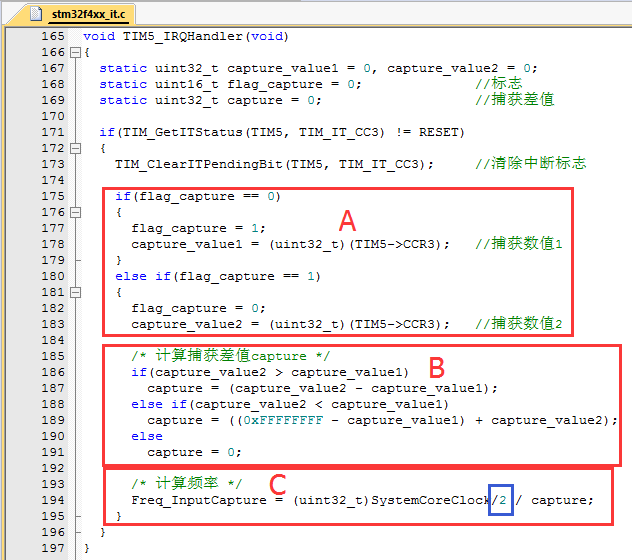This screenshot has width=632, height=560.
Task: Click 'else if(capture_value2 < capture_value1)' line
Action: click(290, 404)
